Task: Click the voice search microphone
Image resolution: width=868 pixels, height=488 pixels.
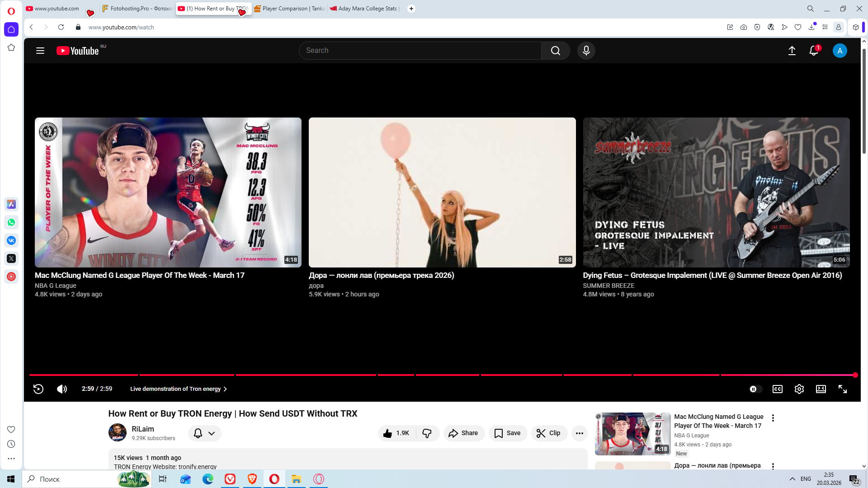Action: [586, 51]
